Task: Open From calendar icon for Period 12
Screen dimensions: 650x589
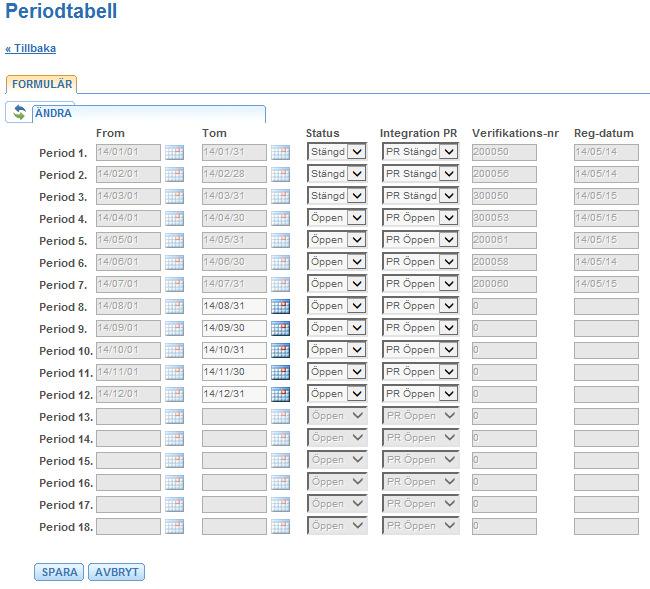Action: pyautogui.click(x=175, y=394)
